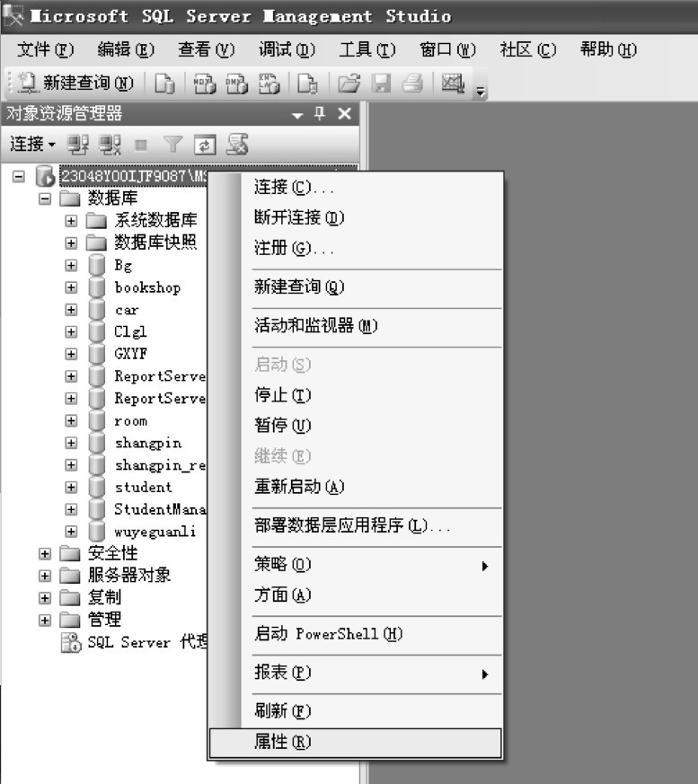This screenshot has width=698, height=784.
Task: Choose 活动和监视器(M) in context menu
Action: click(x=356, y=325)
